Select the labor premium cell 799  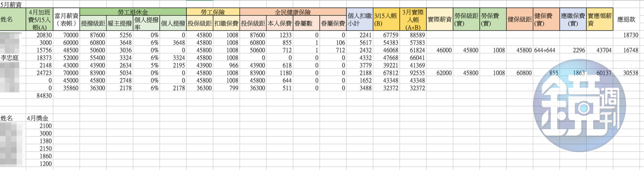226,88
